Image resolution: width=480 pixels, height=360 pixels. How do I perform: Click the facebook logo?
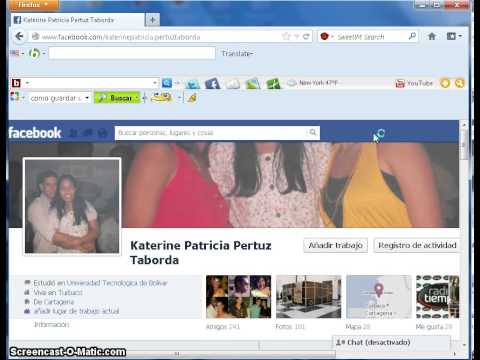[35, 133]
